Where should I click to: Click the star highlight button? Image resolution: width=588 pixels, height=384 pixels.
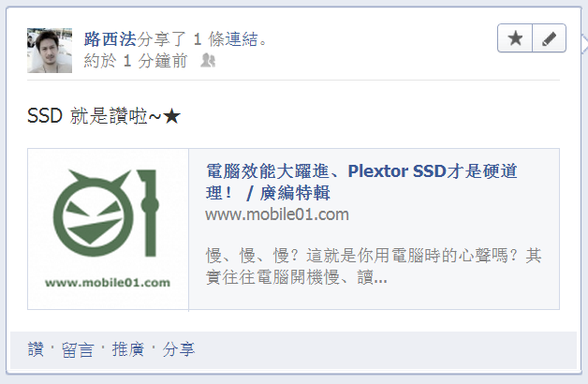point(515,38)
